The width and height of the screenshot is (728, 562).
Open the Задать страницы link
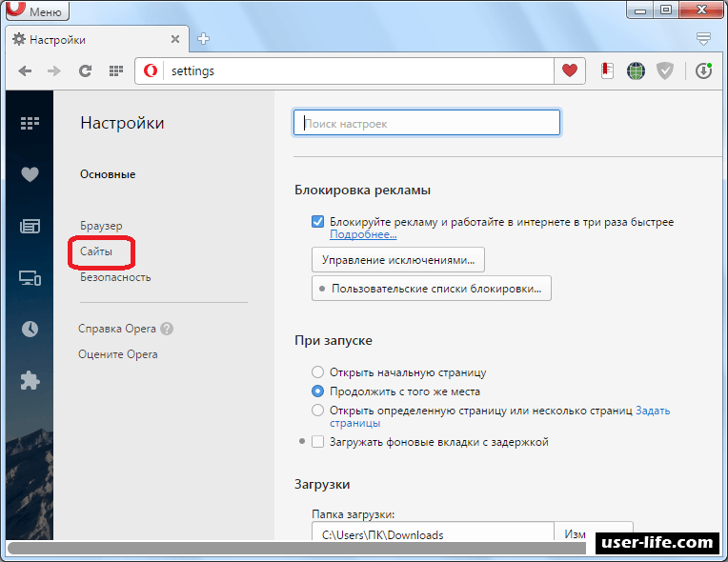(x=653, y=411)
